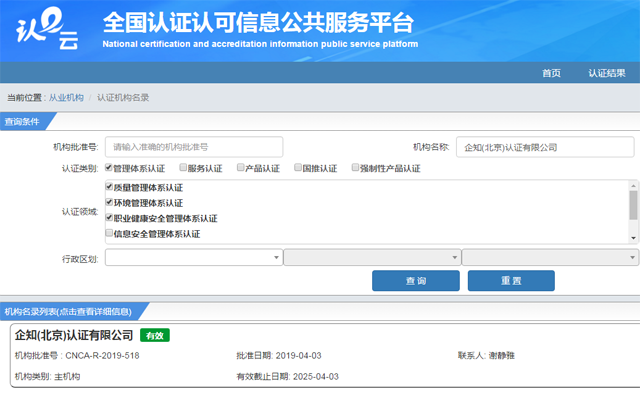This screenshot has width=640, height=398.
Task: Open the second 行政区划 dropdown
Action: pos(372,258)
